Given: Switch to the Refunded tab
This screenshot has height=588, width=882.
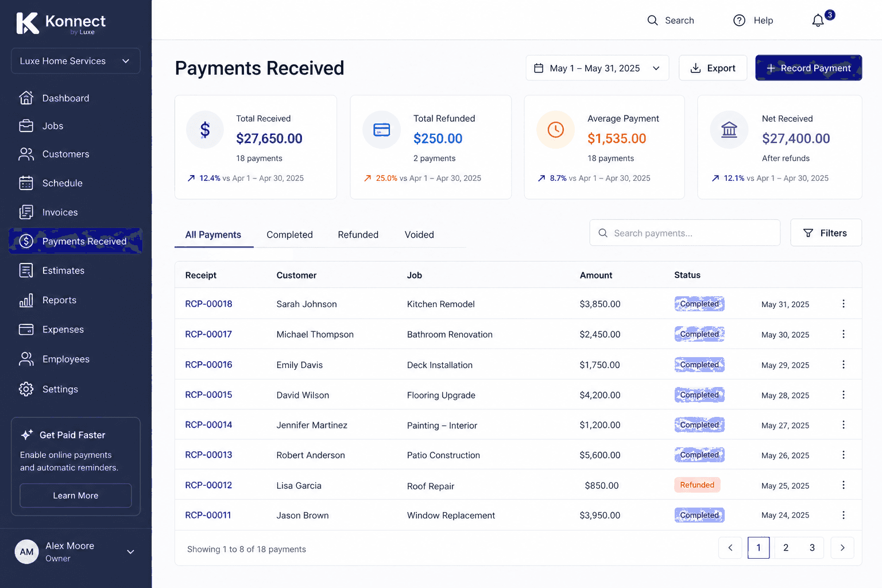Looking at the screenshot, I should pyautogui.click(x=358, y=235).
